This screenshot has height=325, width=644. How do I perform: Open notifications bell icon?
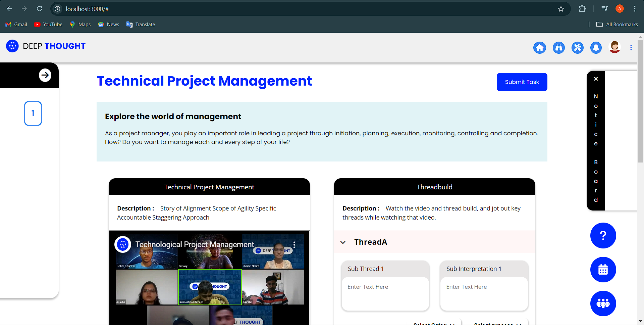tap(596, 48)
